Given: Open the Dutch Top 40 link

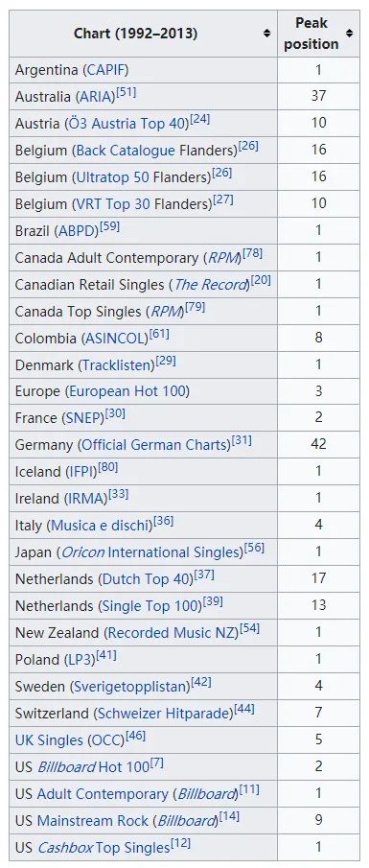Looking at the screenshot, I should coord(146,579).
